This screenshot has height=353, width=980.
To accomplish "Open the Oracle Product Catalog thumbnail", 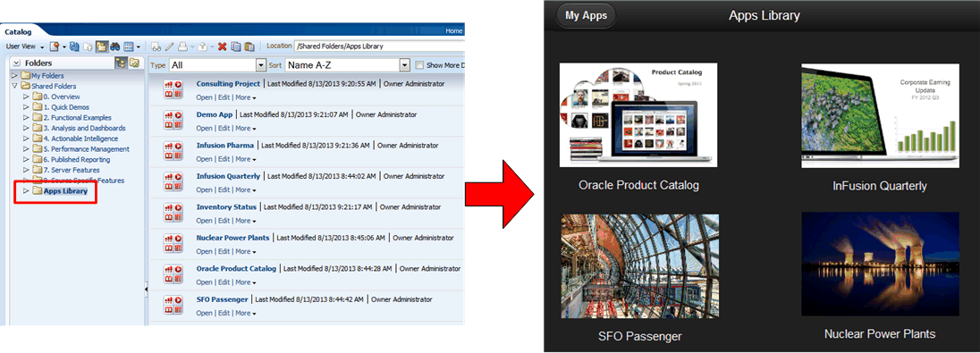I will click(x=638, y=114).
